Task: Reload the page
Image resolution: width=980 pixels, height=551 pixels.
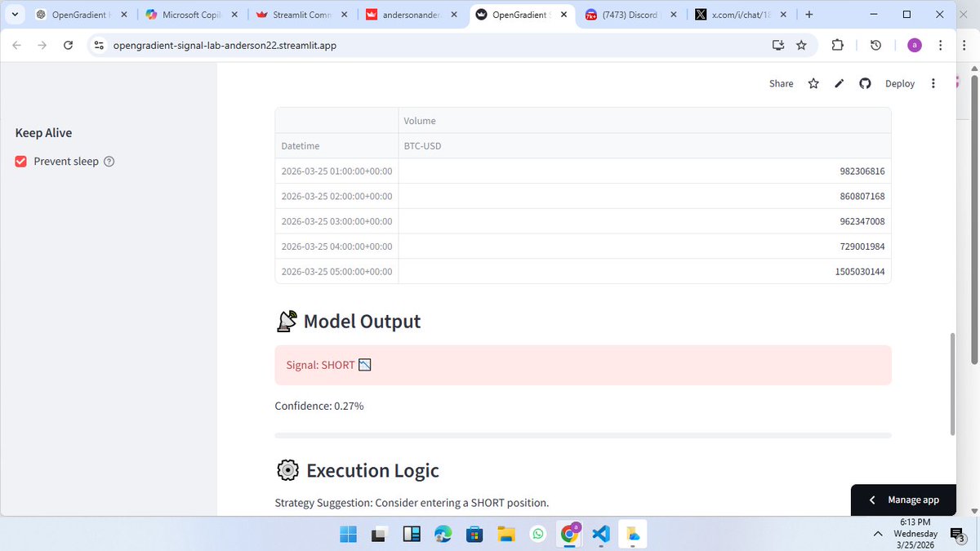Action: point(68,46)
